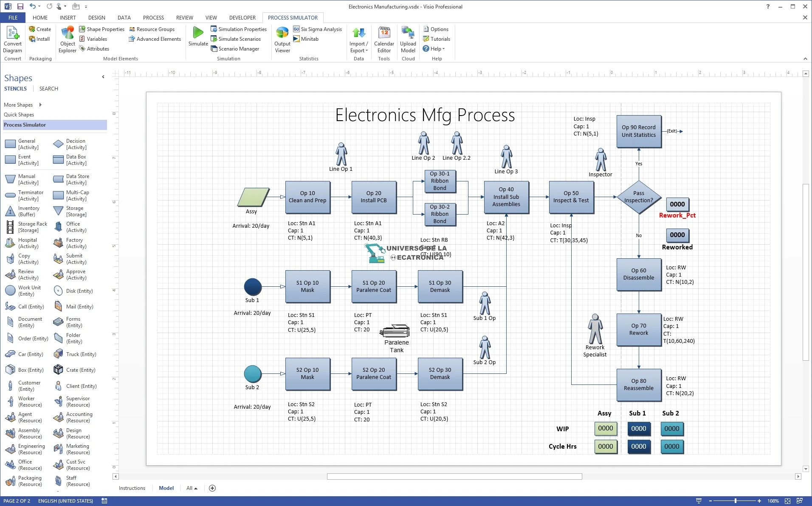This screenshot has width=812, height=506.
Task: Open the Calendar Editor tool
Action: pyautogui.click(x=384, y=39)
